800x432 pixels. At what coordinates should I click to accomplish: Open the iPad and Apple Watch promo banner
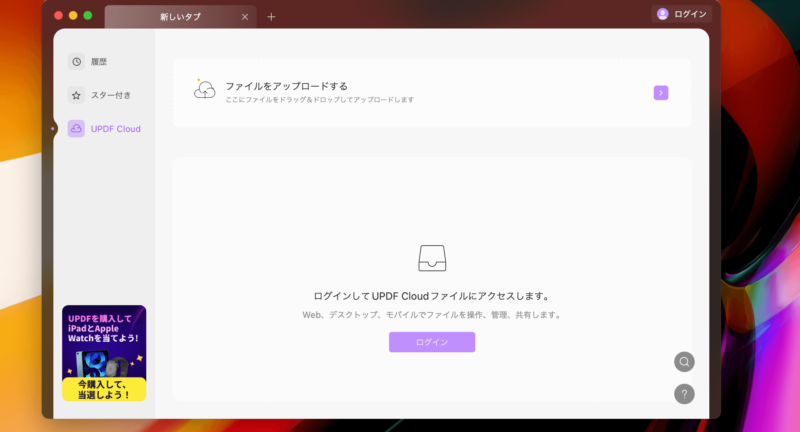104,353
